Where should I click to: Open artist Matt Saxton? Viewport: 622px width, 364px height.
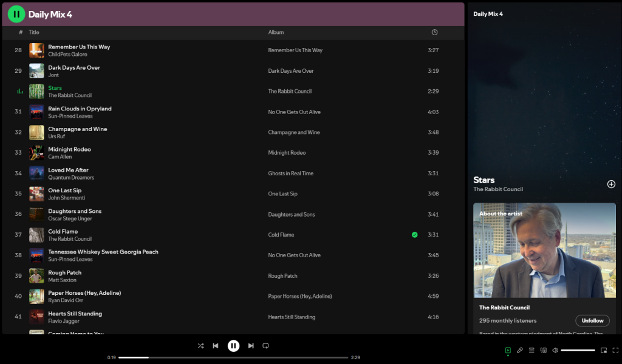62,280
